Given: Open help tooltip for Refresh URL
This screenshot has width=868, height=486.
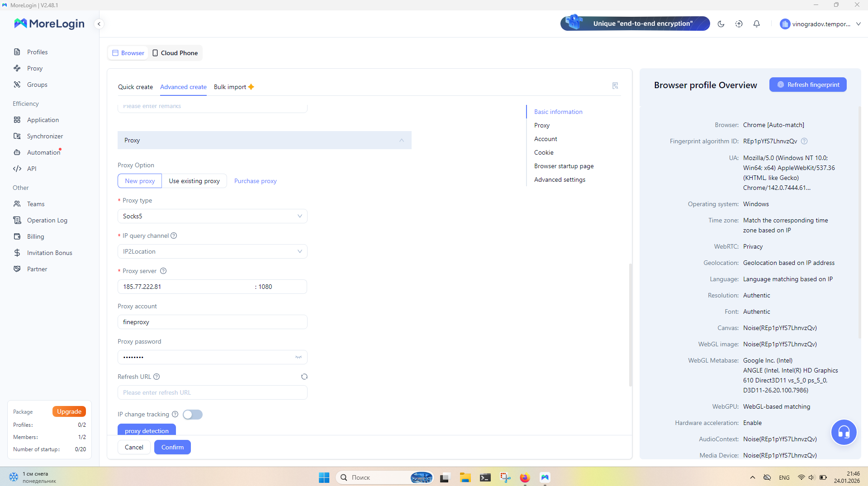Looking at the screenshot, I should 157,377.
